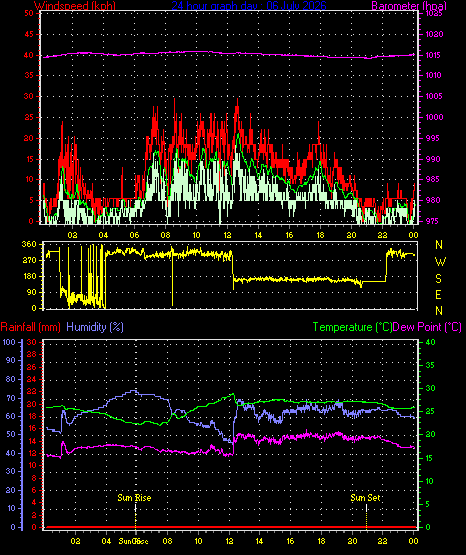Click the temperature peak just after noon
Viewport: 466px width, 555px height.
click(x=232, y=394)
